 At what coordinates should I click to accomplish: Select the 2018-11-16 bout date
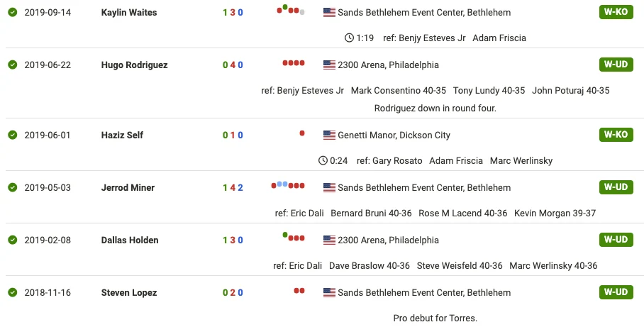[48, 292]
